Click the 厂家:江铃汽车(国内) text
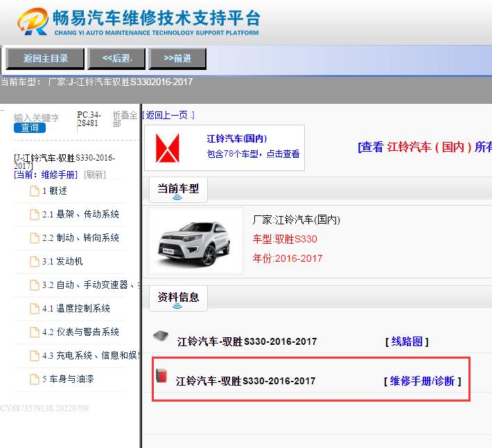This screenshot has height=448, width=492. pos(296,219)
